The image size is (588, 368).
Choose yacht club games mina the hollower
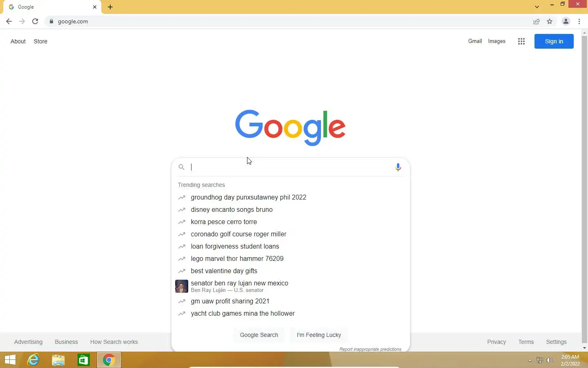coord(290,313)
